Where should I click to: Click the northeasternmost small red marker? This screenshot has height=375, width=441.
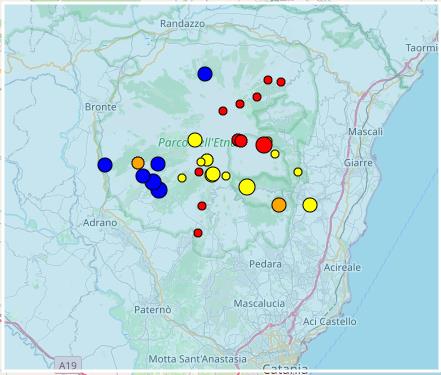point(281,82)
